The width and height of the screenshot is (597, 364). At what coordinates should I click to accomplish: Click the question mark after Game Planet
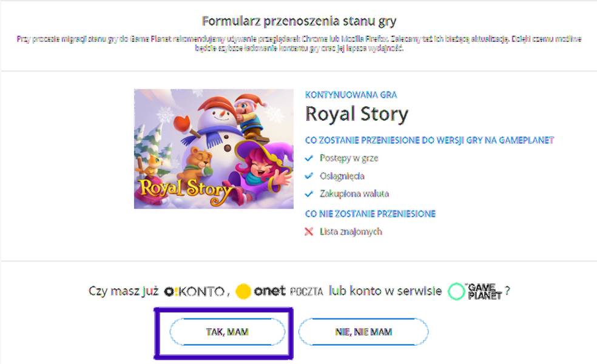[x=508, y=291]
